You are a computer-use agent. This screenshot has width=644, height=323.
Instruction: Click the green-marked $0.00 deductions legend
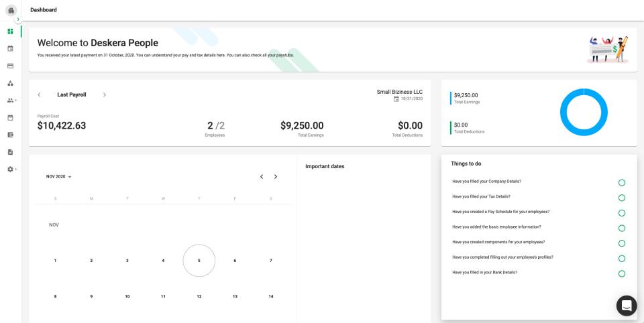469,127
